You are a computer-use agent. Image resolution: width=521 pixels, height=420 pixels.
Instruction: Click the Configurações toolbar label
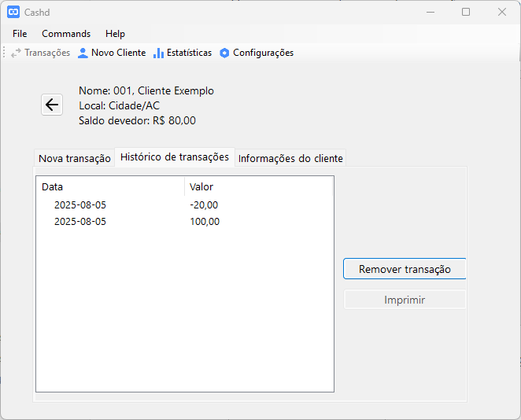pos(263,53)
